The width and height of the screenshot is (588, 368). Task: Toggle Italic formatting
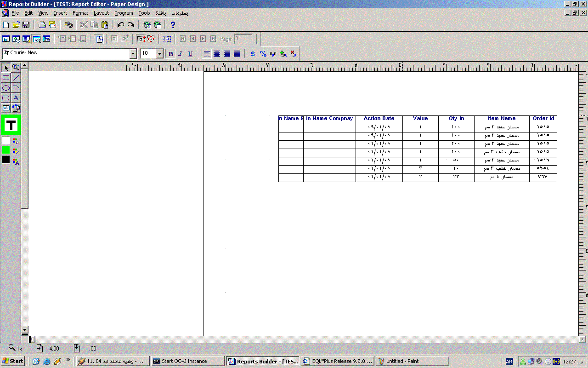(181, 54)
